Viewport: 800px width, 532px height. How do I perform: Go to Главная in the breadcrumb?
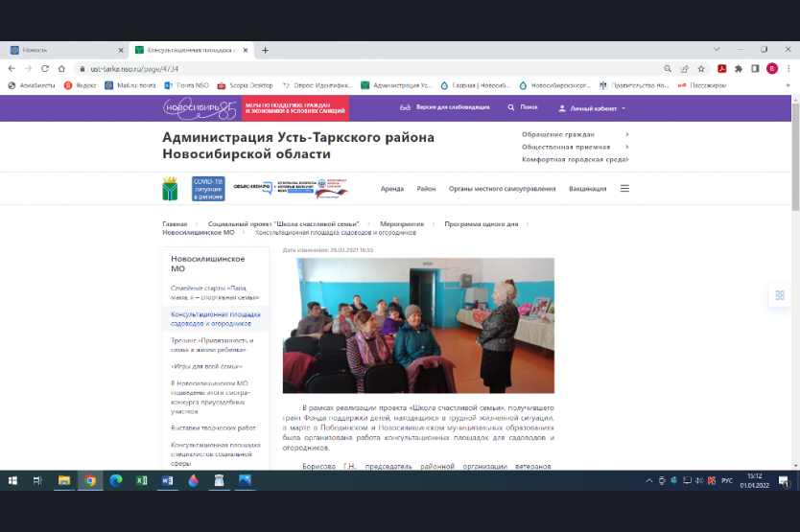pos(175,224)
